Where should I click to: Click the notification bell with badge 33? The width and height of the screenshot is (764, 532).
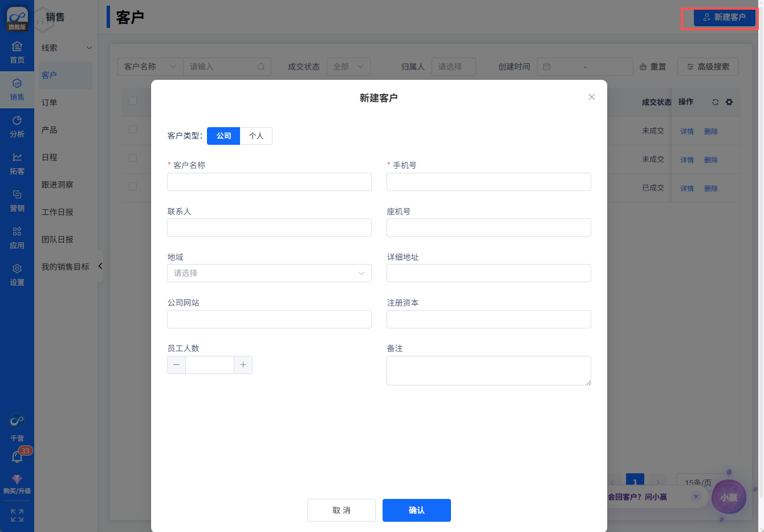point(18,457)
